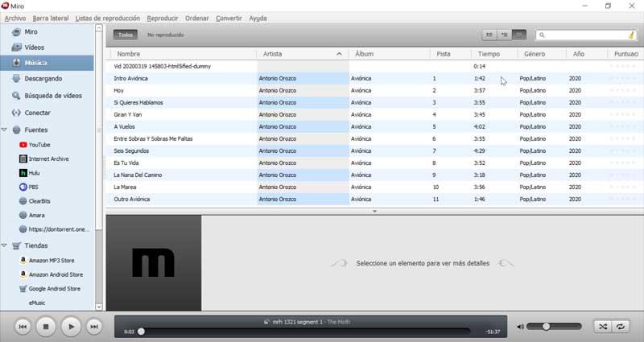This screenshot has width=644, height=342.
Task: Clear search with the broom icon
Action: 631,35
